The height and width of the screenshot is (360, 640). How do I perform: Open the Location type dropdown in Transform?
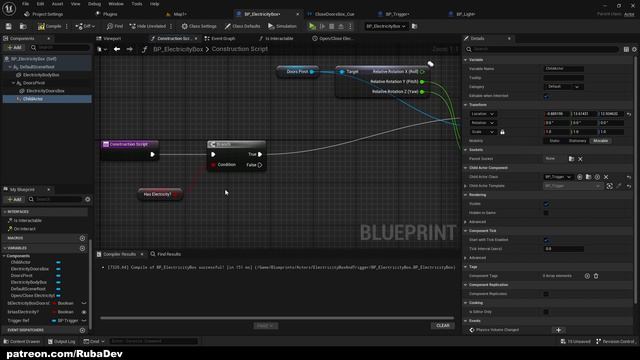(482, 114)
